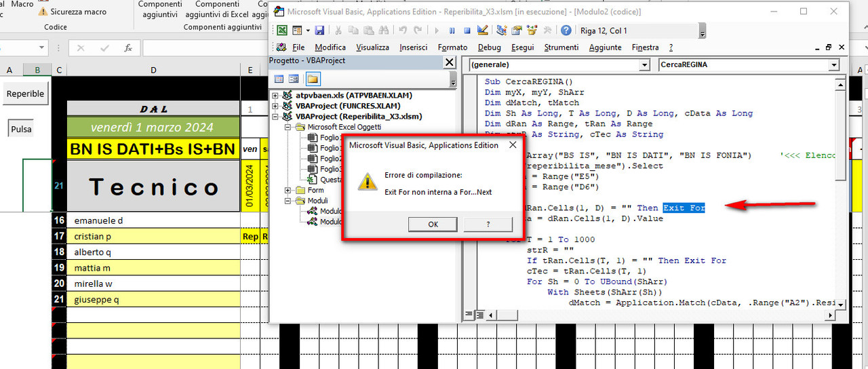This screenshot has width=868, height=369.
Task: Click the Reperibile button in Excel
Action: 25,94
